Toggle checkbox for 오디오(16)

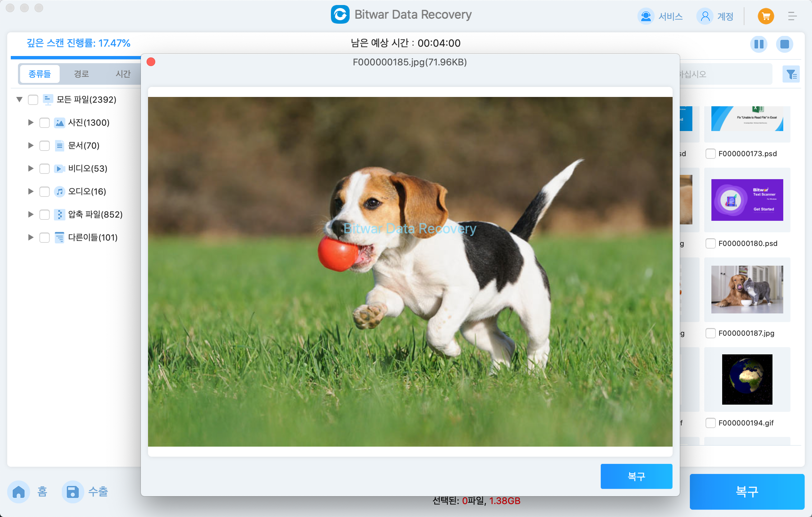(45, 191)
